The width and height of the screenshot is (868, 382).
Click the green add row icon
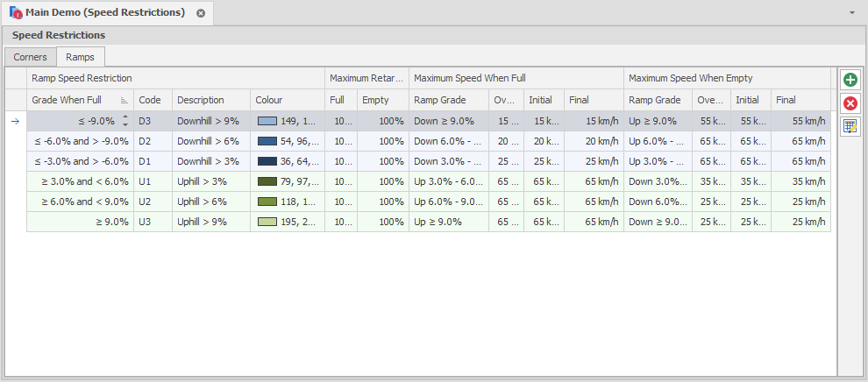click(850, 80)
